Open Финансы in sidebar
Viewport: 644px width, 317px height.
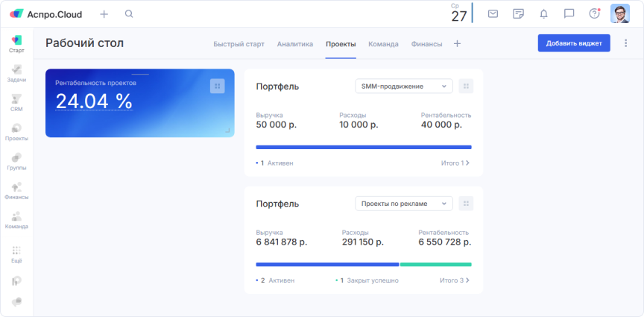coord(17,191)
